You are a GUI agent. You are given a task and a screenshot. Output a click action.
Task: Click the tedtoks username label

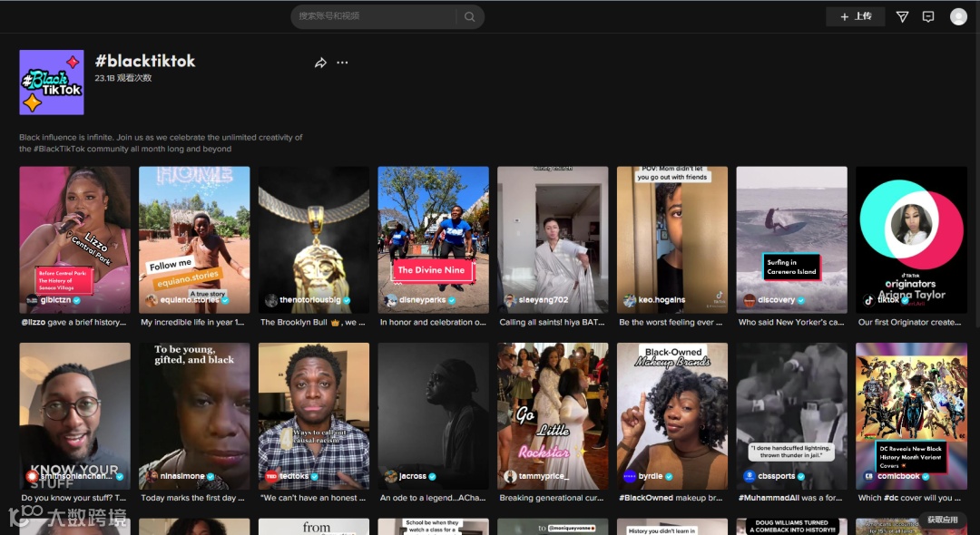(x=294, y=476)
